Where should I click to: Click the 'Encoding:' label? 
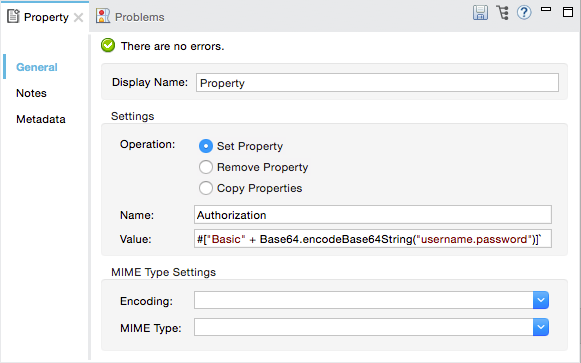coord(146,301)
